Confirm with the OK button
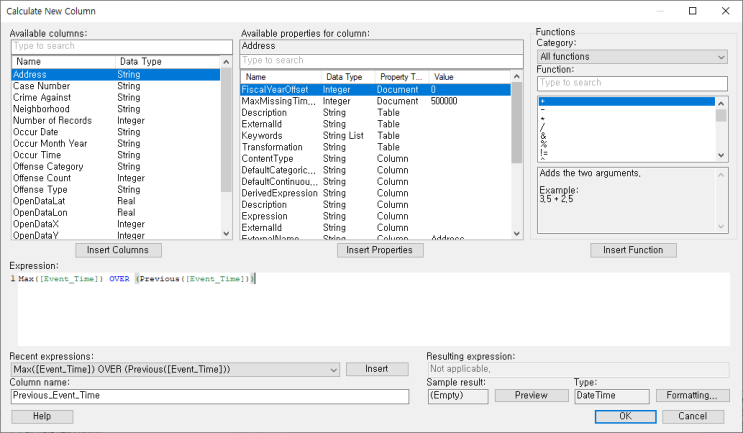743x433 pixels. click(625, 416)
